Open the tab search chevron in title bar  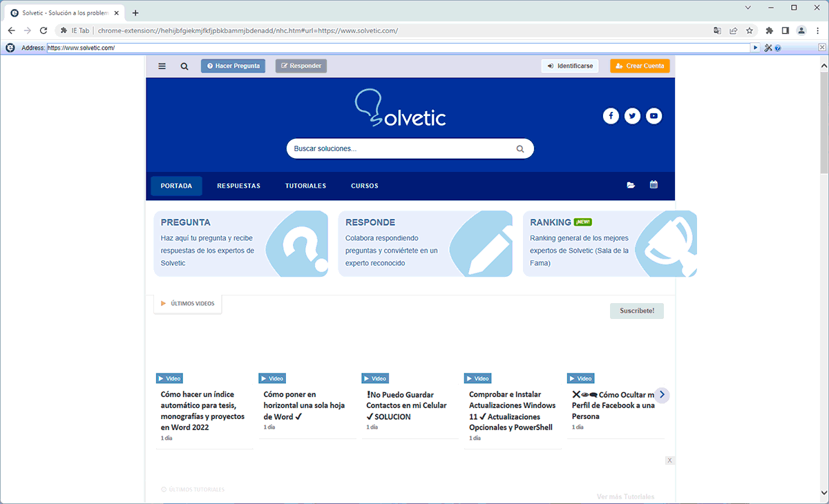(x=748, y=7)
